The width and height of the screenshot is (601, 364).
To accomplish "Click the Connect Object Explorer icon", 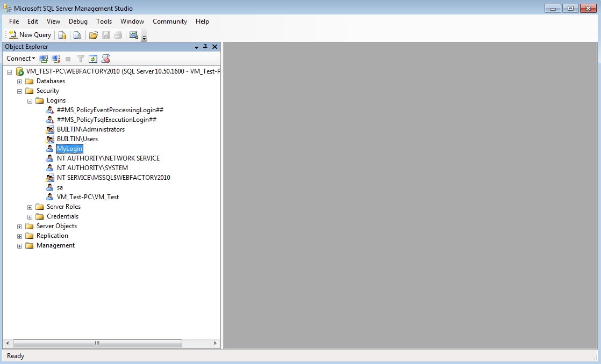I will [44, 58].
